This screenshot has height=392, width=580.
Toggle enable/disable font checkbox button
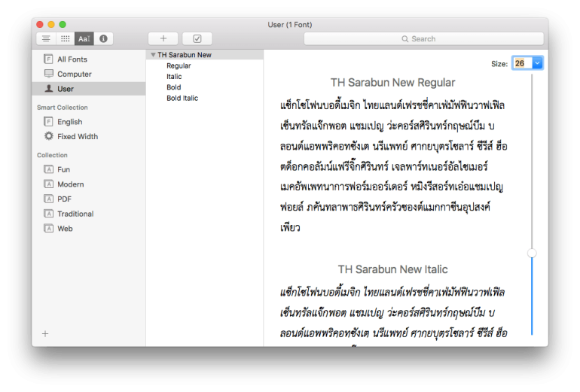(x=197, y=38)
